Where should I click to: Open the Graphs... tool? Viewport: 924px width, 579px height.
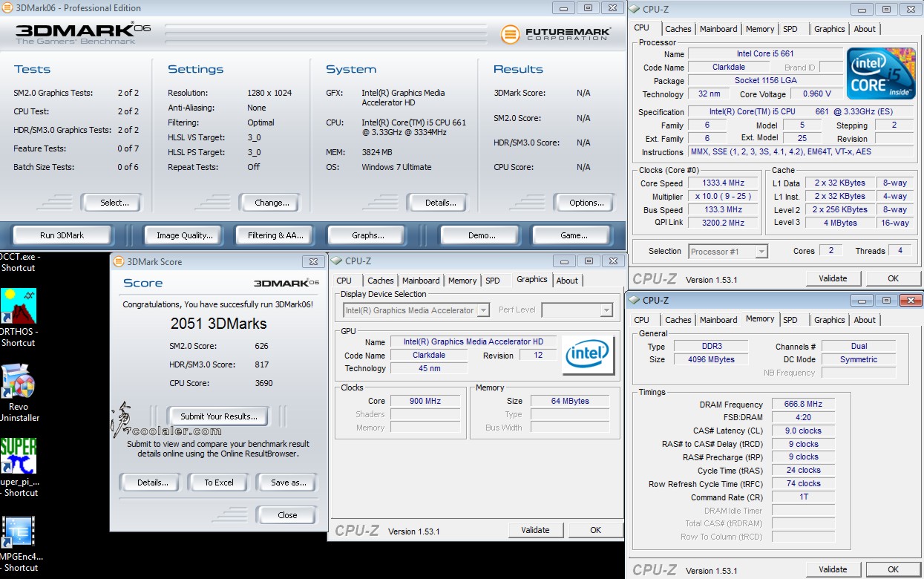[x=368, y=235]
